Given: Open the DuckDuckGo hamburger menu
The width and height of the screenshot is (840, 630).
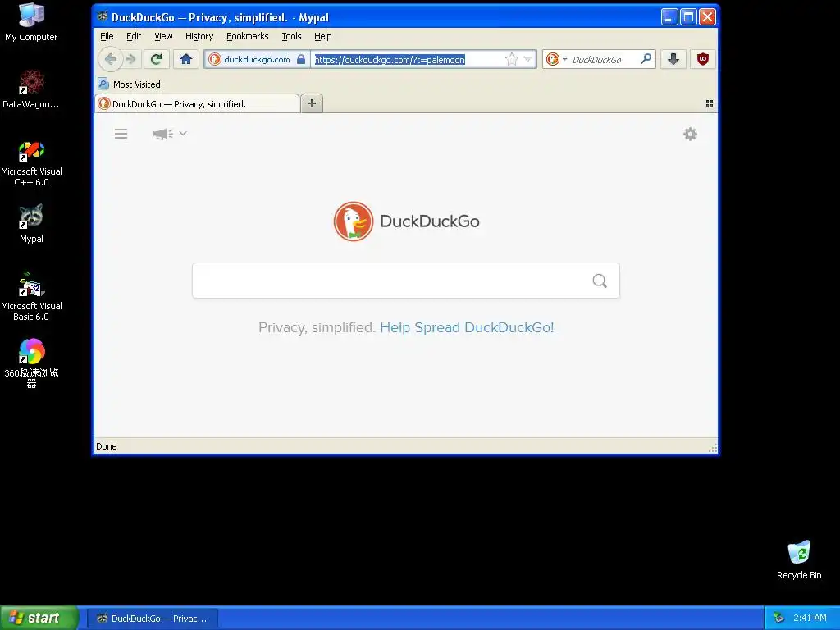Looking at the screenshot, I should 121,134.
